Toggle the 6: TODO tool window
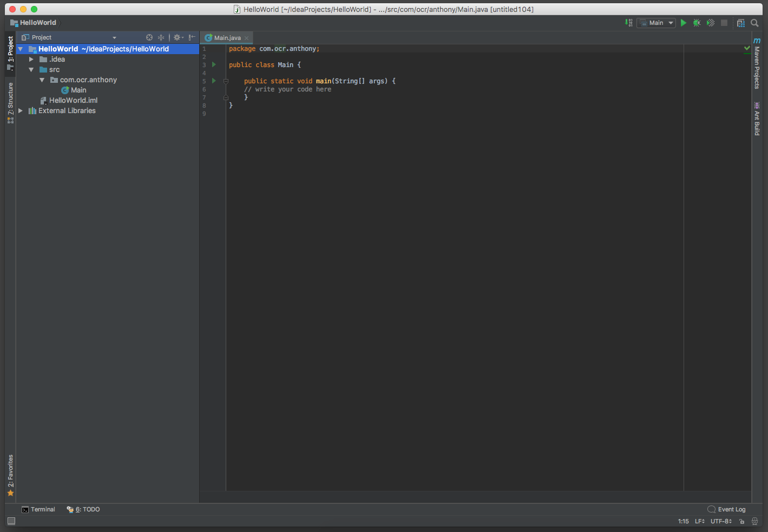Viewport: 768px width, 532px height. (x=83, y=509)
